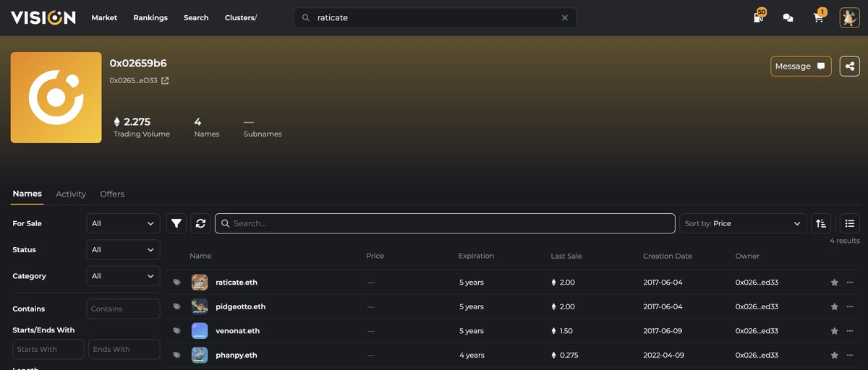The width and height of the screenshot is (868, 370).
Task: Select the Names tab
Action: pyautogui.click(x=27, y=194)
